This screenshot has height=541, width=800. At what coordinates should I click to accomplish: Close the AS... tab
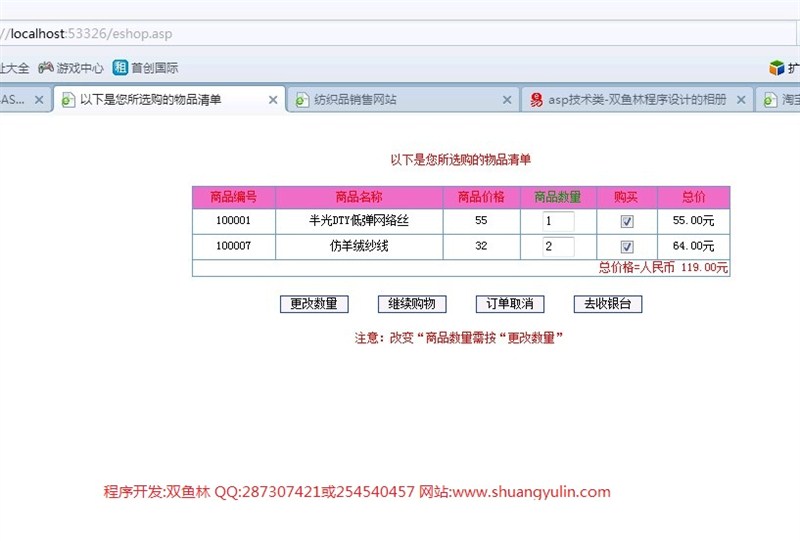(x=39, y=100)
